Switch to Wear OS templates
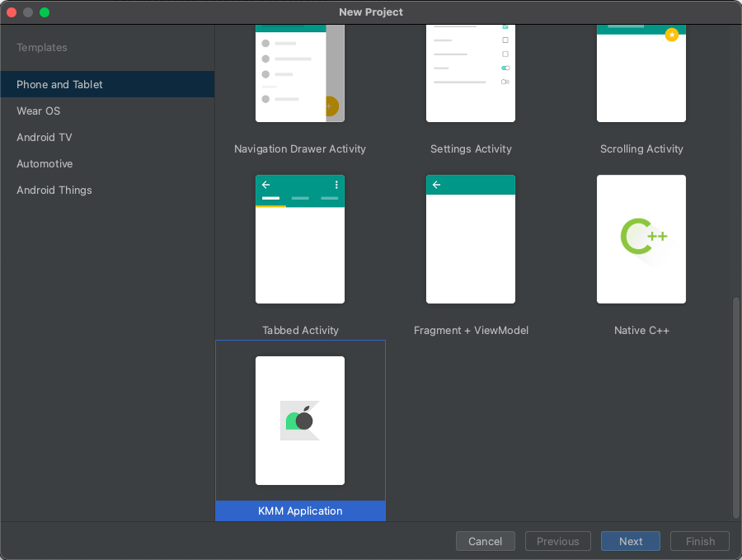The height and width of the screenshot is (560, 742). tap(107, 111)
